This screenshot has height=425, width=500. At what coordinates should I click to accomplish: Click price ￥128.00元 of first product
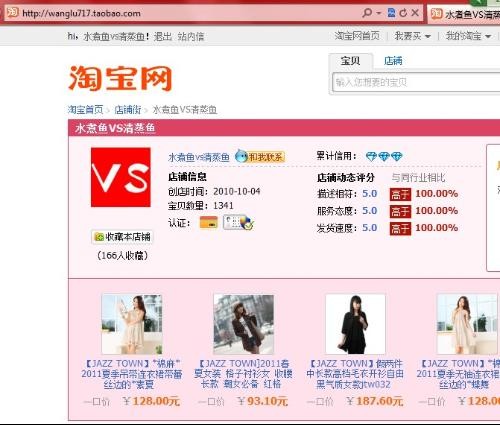(x=151, y=401)
